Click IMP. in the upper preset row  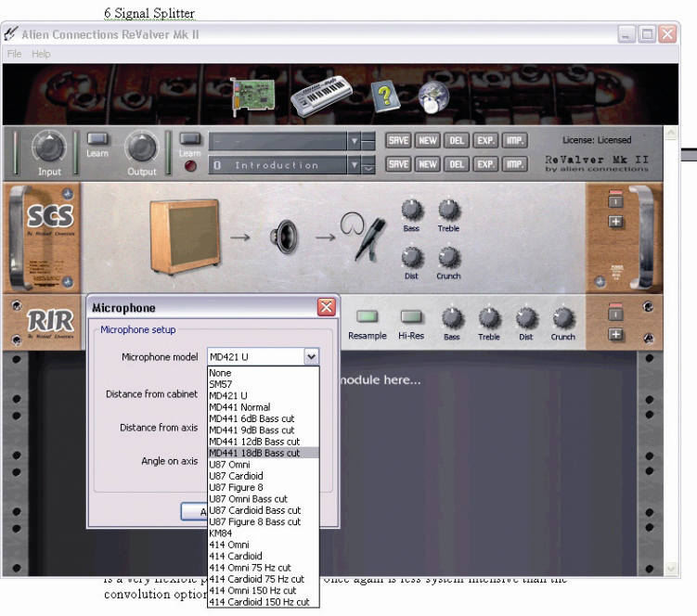pos(515,141)
